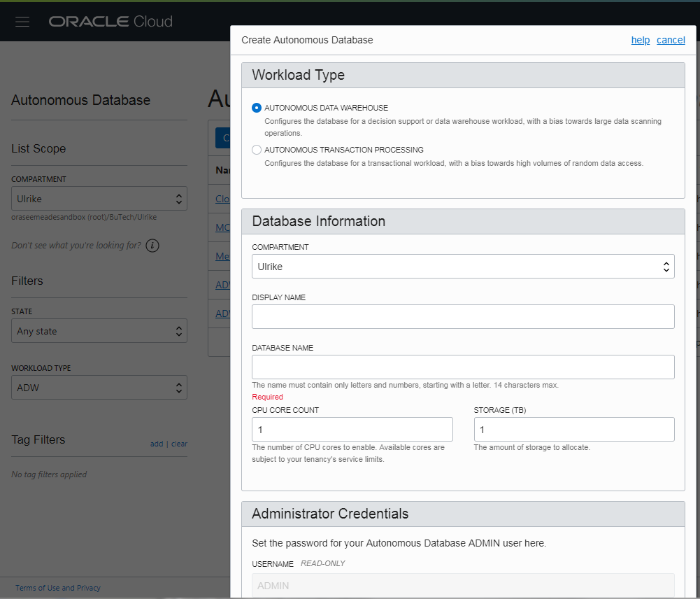Image resolution: width=700 pixels, height=599 pixels.
Task: Click the "Don't see what you're looking for?" text
Action: pos(76,246)
